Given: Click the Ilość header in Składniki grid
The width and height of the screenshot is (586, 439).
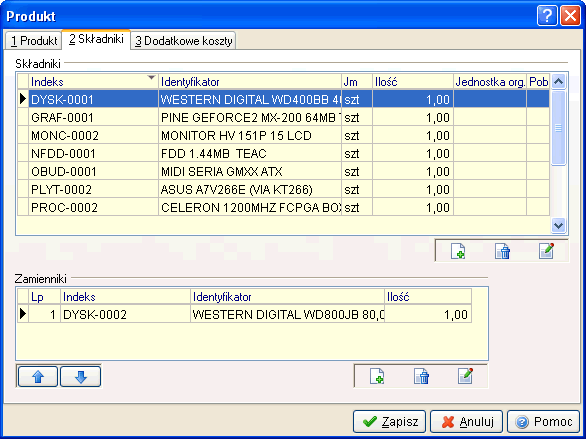Looking at the screenshot, I should click(x=413, y=82).
